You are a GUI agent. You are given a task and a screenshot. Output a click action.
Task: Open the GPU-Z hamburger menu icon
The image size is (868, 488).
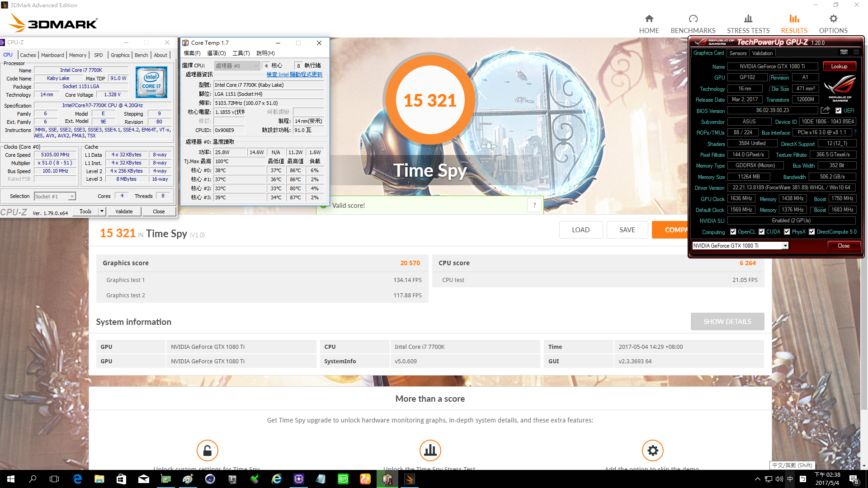coord(856,52)
